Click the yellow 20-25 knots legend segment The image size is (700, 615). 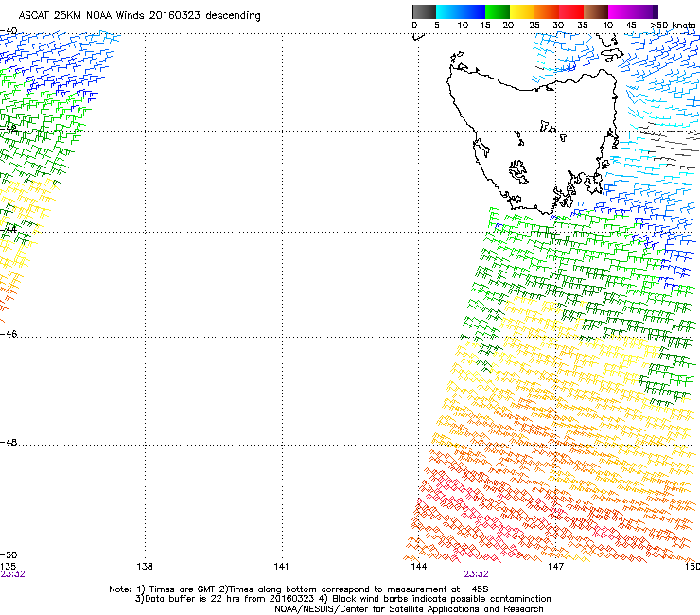click(522, 11)
